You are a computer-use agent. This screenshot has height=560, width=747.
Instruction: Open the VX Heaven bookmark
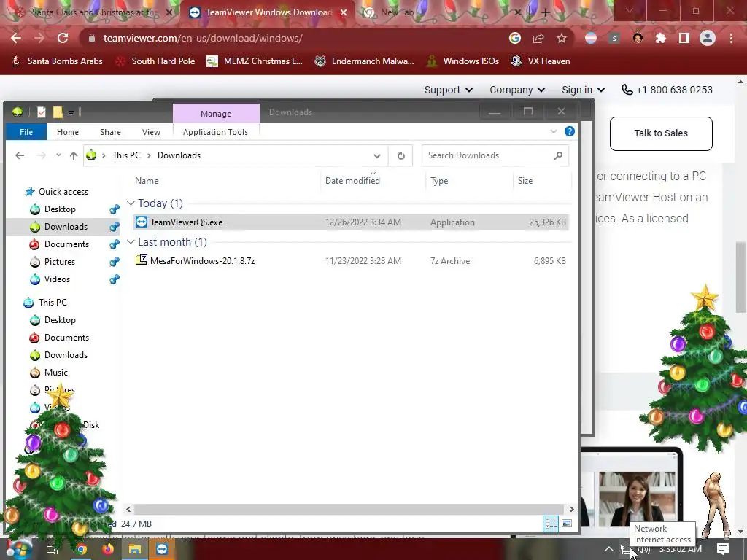pos(541,61)
